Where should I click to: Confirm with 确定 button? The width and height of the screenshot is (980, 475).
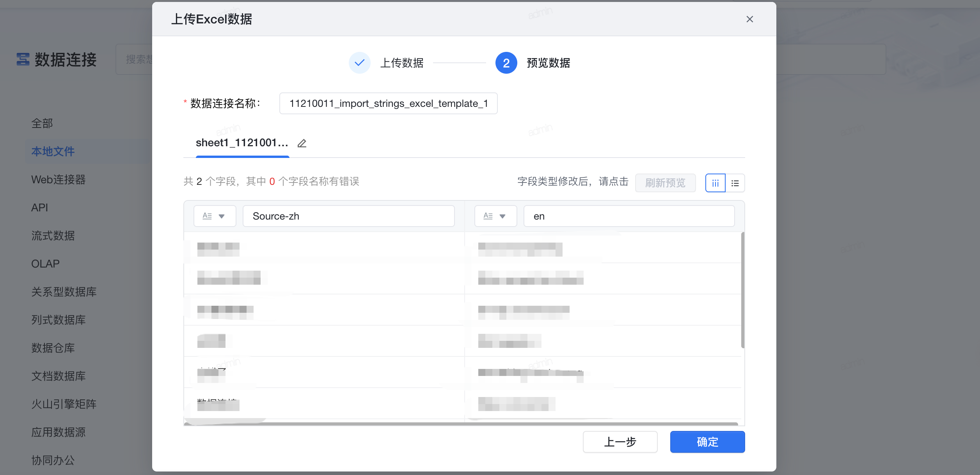707,442
